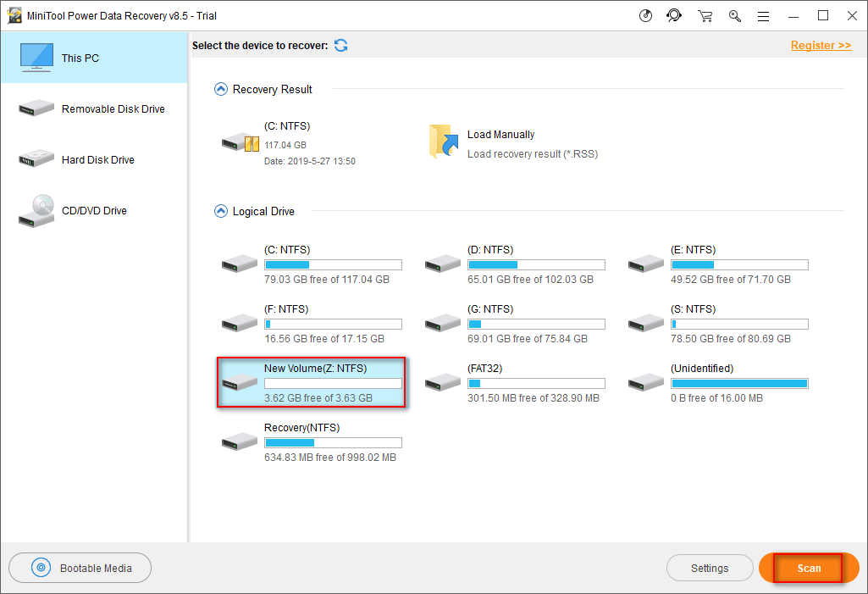Click the register key icon
The height and width of the screenshot is (594, 868).
tap(734, 15)
